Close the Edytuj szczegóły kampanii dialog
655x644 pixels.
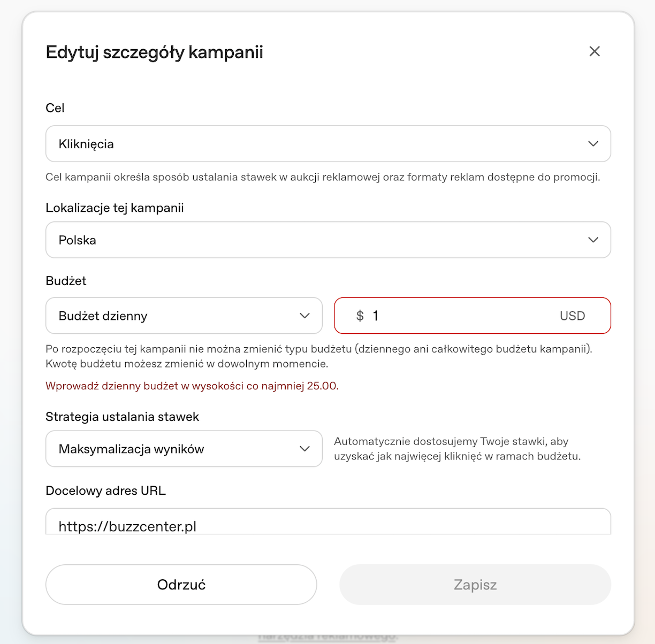[595, 51]
